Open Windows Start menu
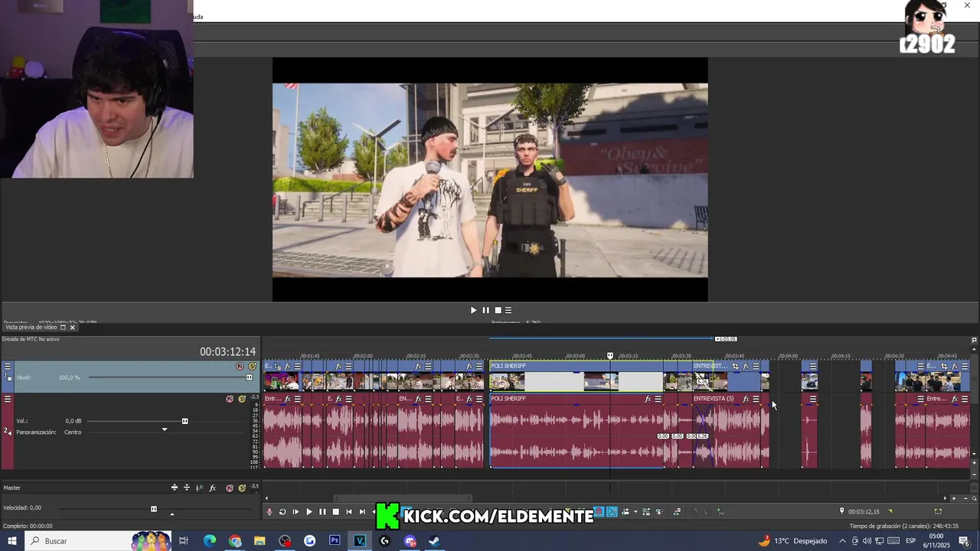Screen dimensions: 980x551 [11, 541]
